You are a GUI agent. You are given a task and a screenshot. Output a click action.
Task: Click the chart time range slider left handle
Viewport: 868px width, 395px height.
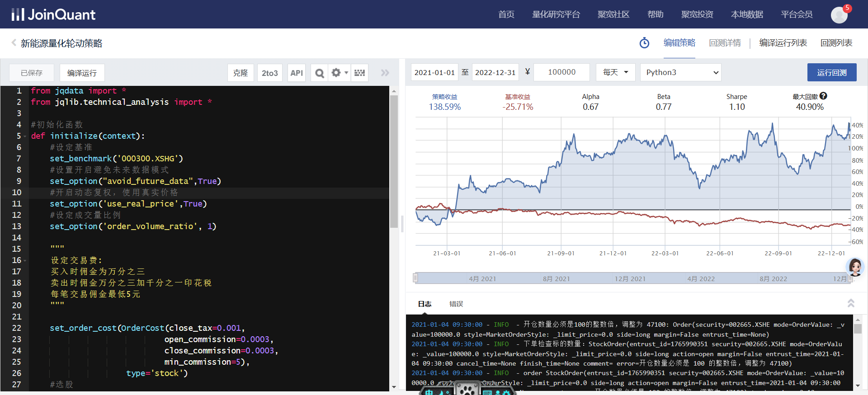415,278
